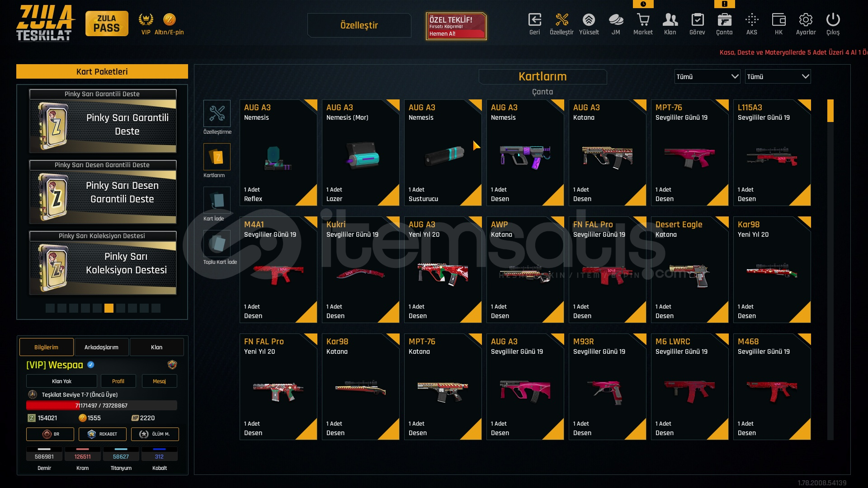Viewport: 868px width, 488px height.
Task: Switch to the last card-pack page indicator
Action: (x=156, y=308)
